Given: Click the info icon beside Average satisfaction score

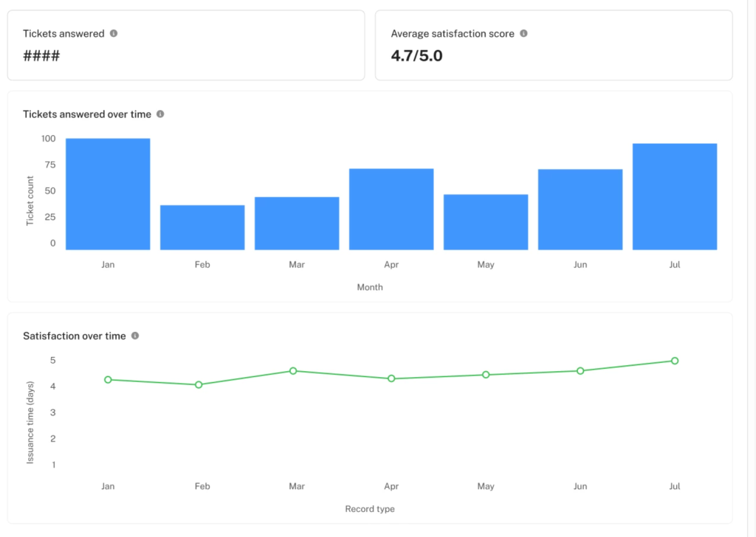Looking at the screenshot, I should (x=524, y=33).
